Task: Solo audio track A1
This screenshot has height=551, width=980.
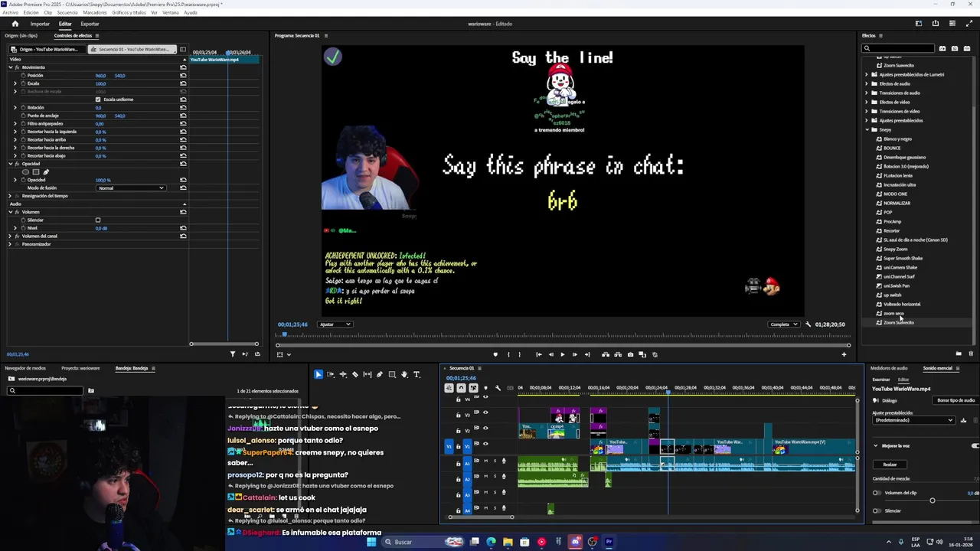Action: [494, 461]
